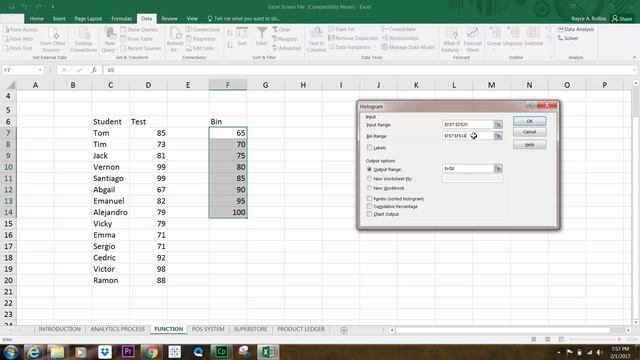
Task: Click Cancel in the Histogram dialog
Action: pyautogui.click(x=529, y=132)
